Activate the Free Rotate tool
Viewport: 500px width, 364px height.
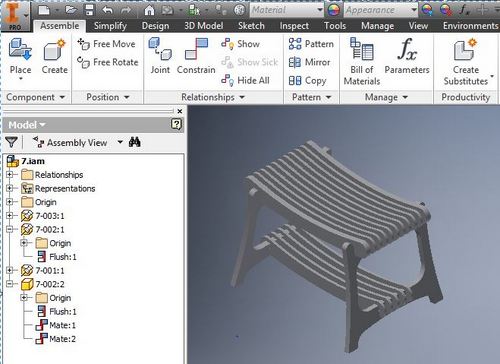[x=107, y=62]
